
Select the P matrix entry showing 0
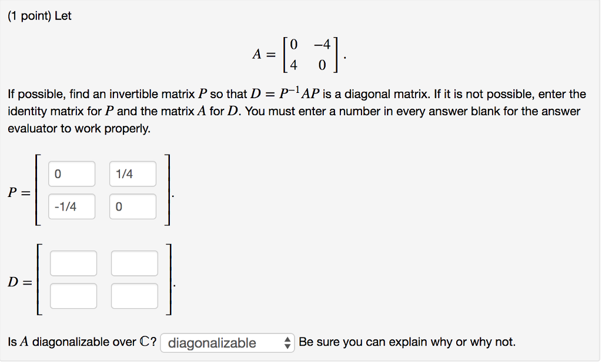pyautogui.click(x=71, y=173)
